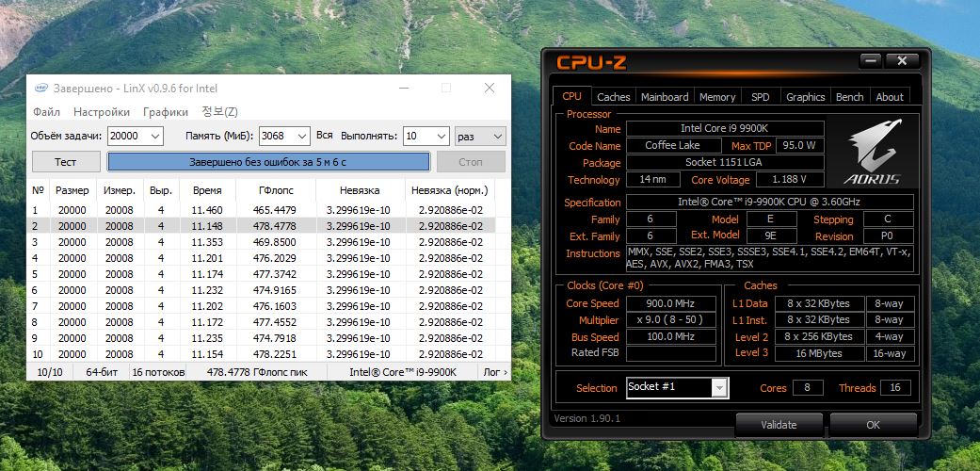The image size is (980, 471).
Task: Click the Validate button in CPU-Z
Action: click(779, 425)
